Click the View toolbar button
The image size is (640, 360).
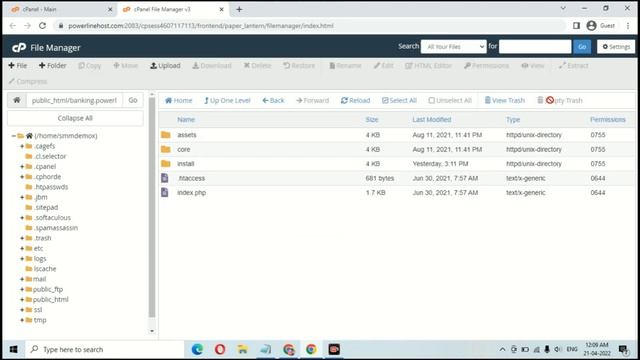coord(533,66)
